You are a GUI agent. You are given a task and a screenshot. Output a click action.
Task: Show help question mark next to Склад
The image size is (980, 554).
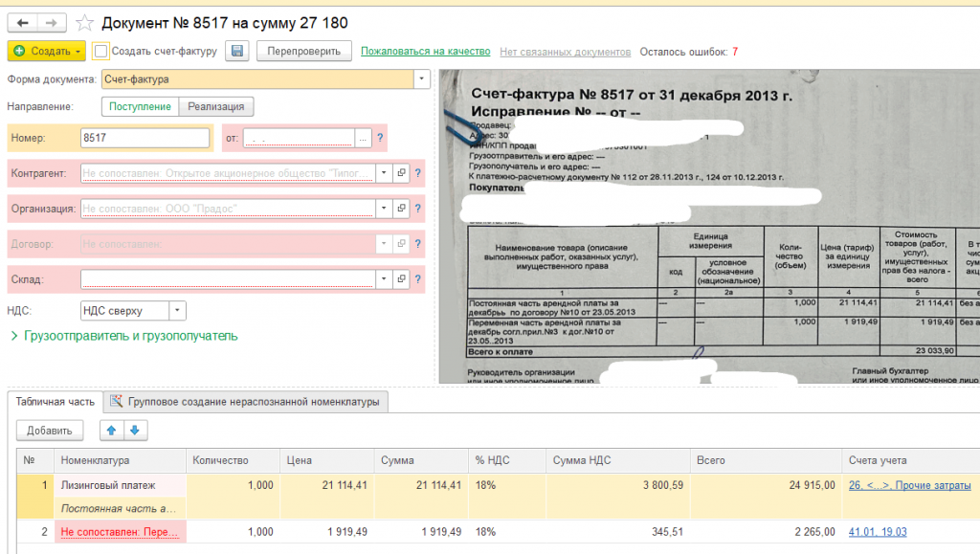[x=418, y=279]
